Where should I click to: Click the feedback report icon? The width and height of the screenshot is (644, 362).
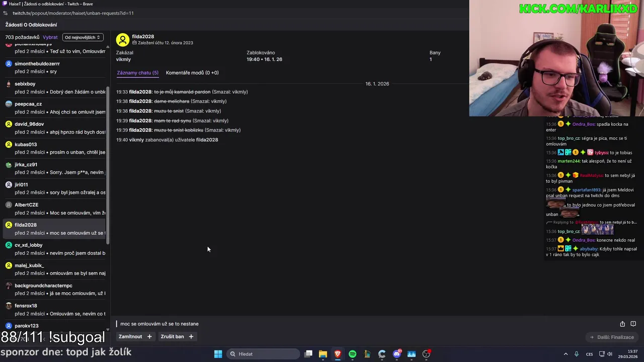633,324
